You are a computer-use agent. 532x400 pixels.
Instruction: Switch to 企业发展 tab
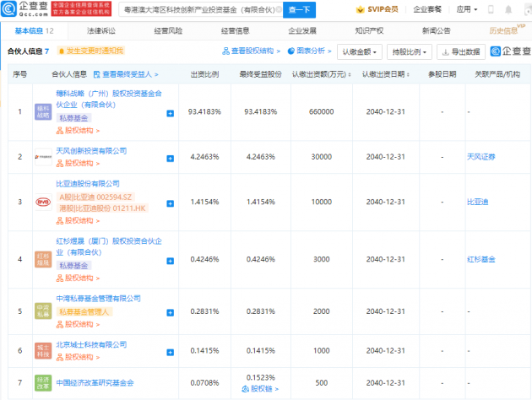click(x=302, y=31)
